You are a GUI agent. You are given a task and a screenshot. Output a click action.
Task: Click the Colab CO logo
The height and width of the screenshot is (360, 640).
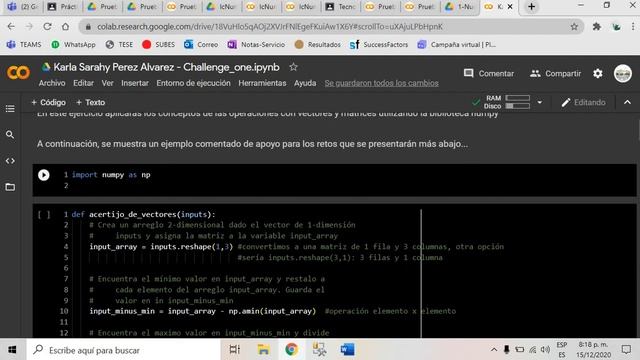(x=18, y=73)
